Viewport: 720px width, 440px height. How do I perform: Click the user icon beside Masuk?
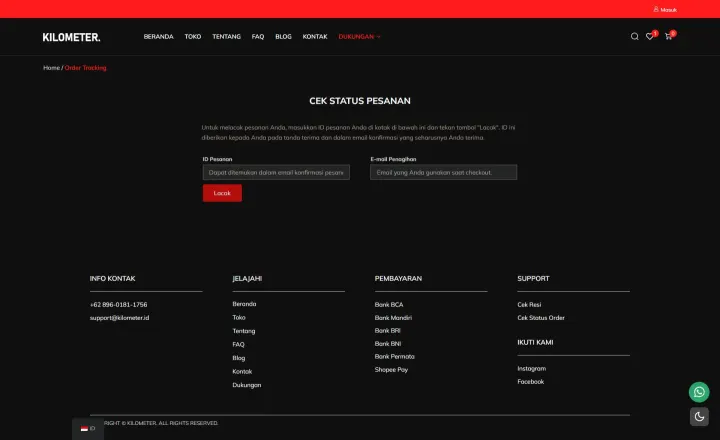[656, 9]
